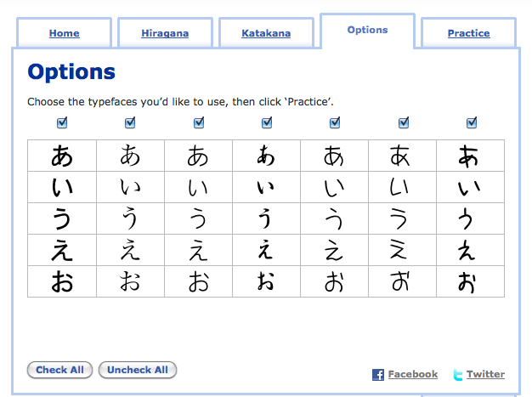Toggle the second typeface checkbox
The width and height of the screenshot is (532, 397).
click(x=130, y=123)
